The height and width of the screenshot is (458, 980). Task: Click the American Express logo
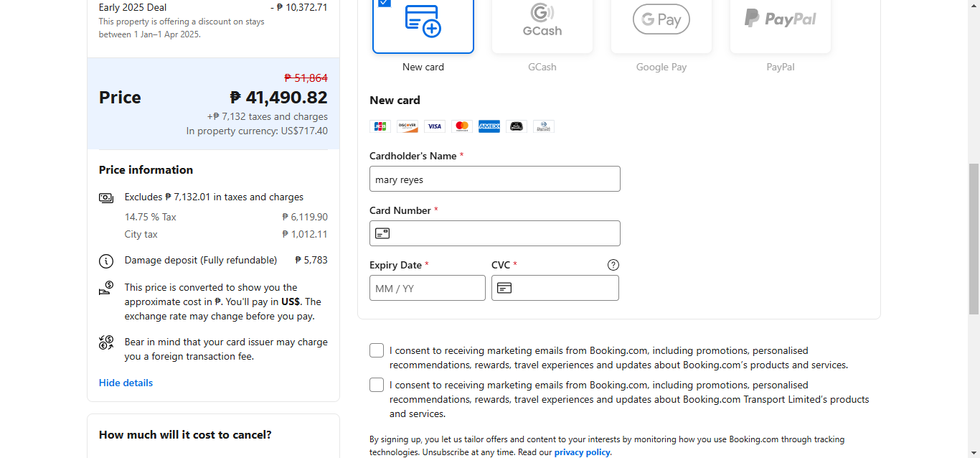[x=489, y=126]
